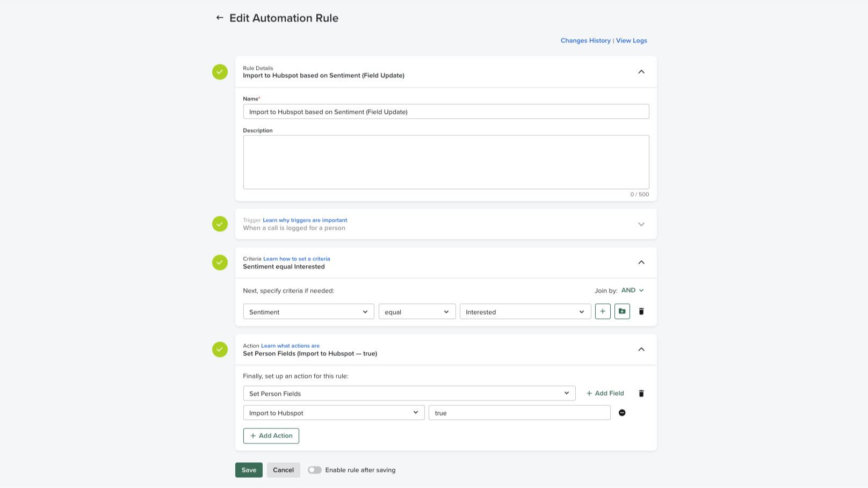
Task: Click the green checkmark beside the Action section
Action: (220, 349)
